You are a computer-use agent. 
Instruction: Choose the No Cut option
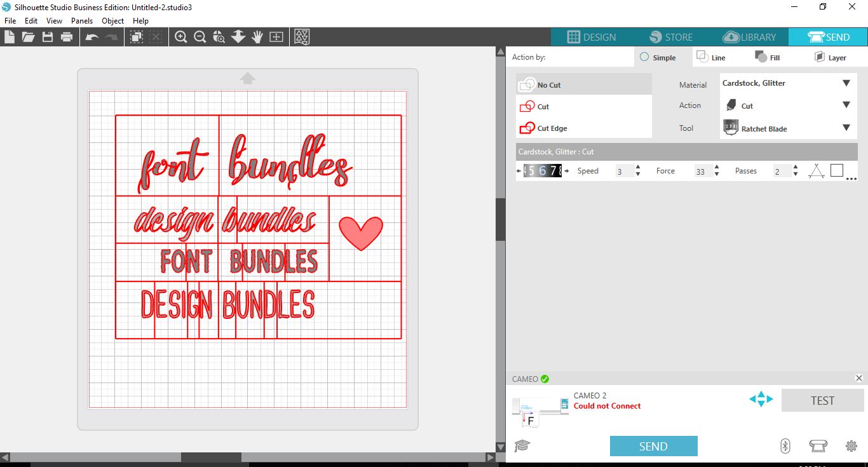584,85
